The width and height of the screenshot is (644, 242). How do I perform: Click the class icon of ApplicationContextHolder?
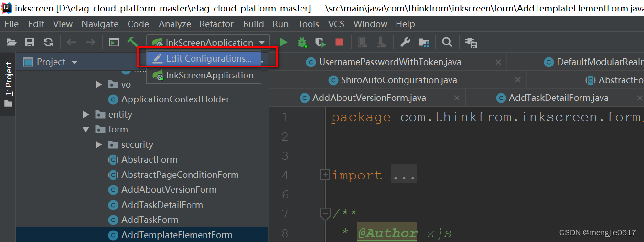113,99
